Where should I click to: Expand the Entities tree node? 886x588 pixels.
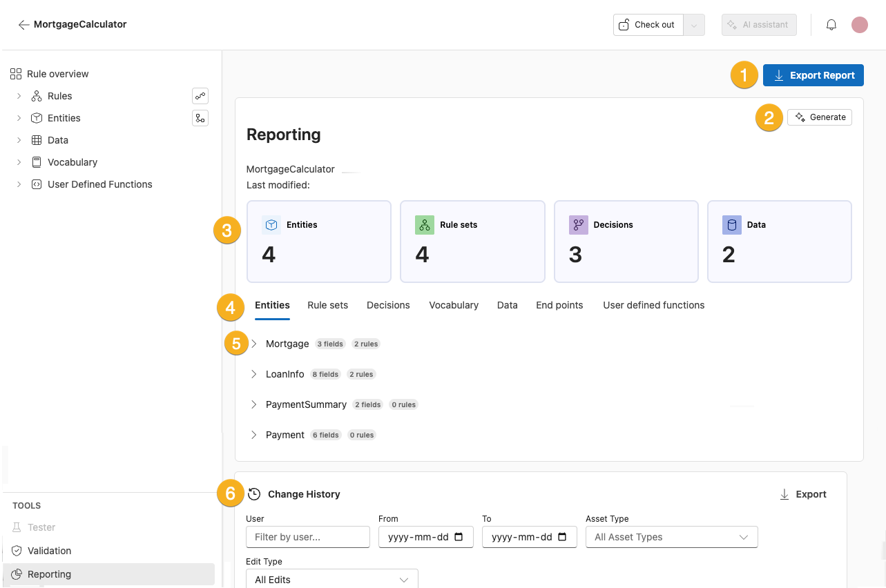(x=19, y=118)
